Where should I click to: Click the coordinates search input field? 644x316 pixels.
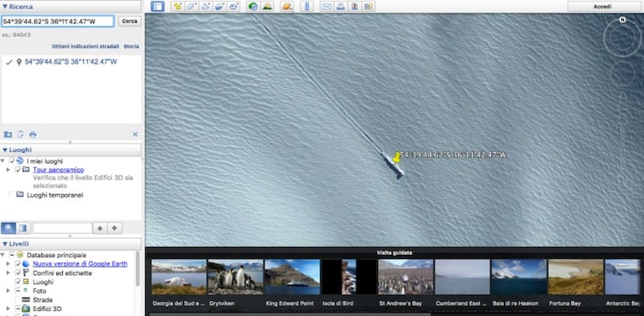[x=57, y=21]
